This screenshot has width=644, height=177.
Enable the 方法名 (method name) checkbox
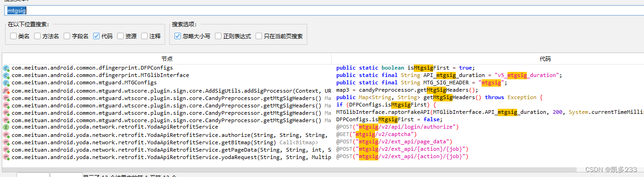[x=37, y=36]
